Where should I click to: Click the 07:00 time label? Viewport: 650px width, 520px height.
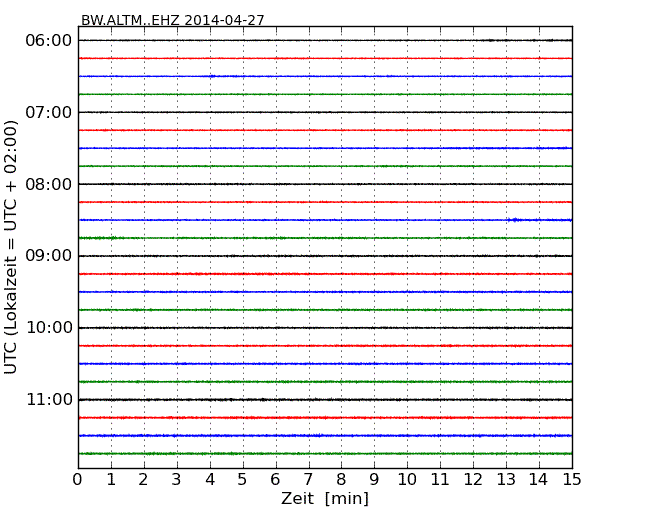click(x=49, y=112)
